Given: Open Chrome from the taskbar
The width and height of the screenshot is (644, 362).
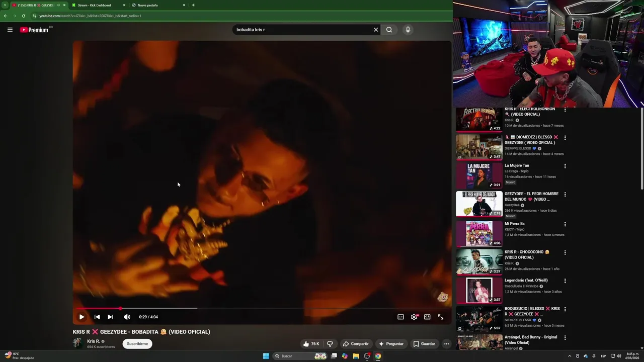Looking at the screenshot, I should coord(378,356).
